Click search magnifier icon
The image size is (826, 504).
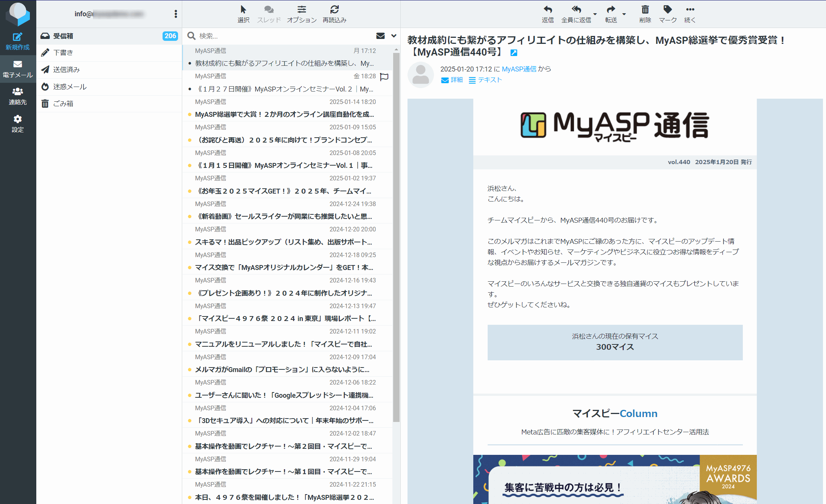click(191, 36)
